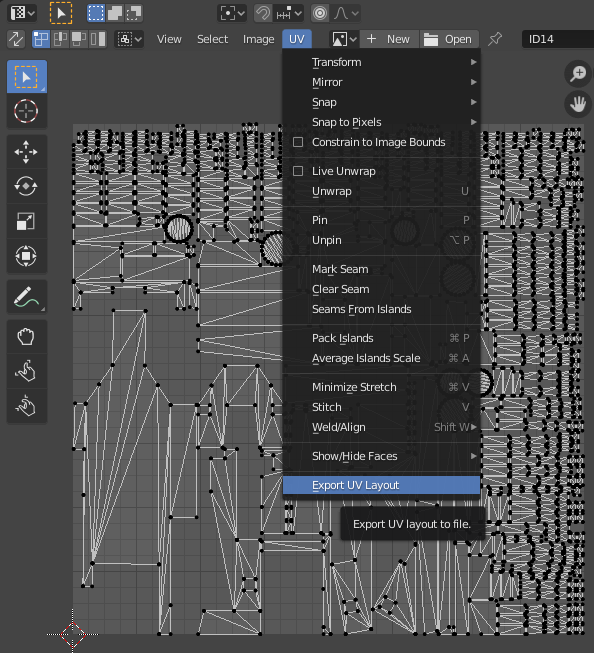Choose Stitch menu entry

[x=381, y=407]
